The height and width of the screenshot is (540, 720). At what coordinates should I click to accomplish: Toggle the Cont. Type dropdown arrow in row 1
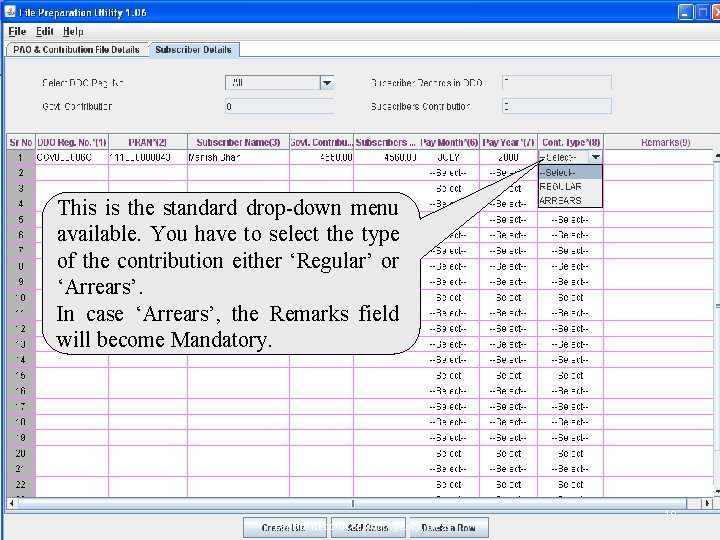click(596, 157)
